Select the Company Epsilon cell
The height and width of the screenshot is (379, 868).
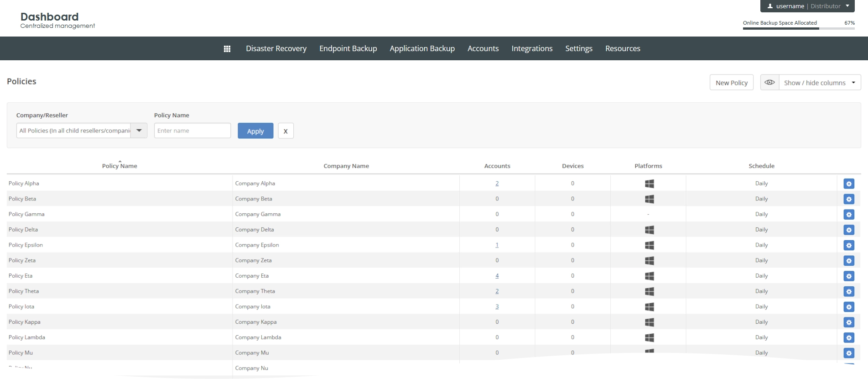point(257,245)
